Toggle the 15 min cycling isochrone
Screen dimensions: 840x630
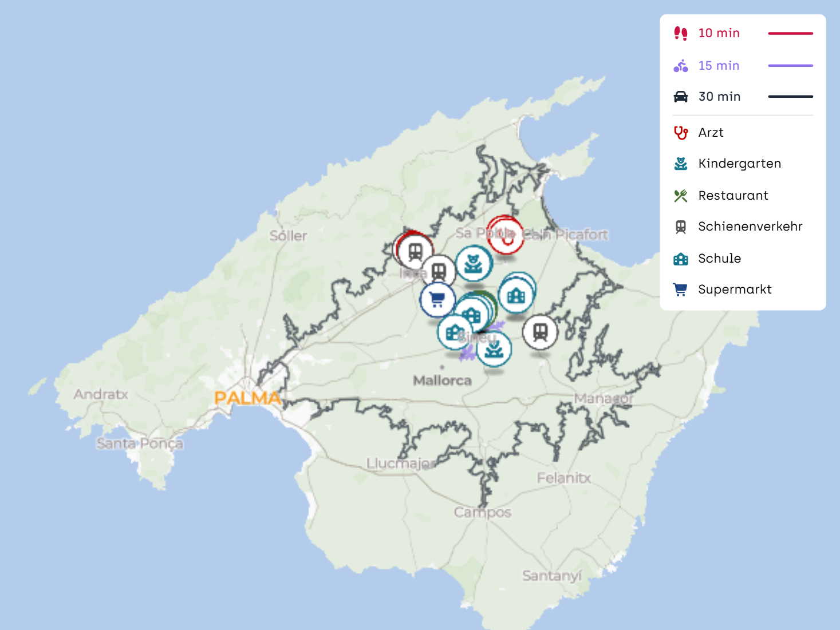719,66
